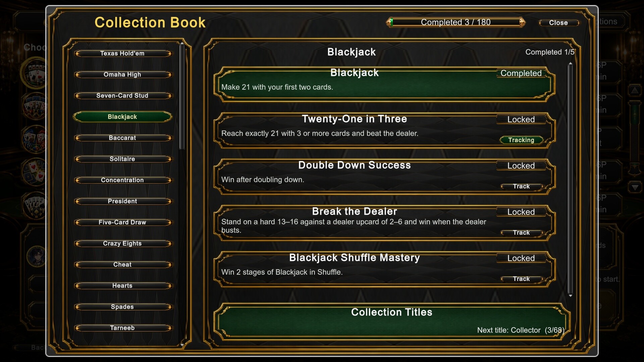The height and width of the screenshot is (362, 644).
Task: Open the Texas Hold'em collection category
Action: 122,53
